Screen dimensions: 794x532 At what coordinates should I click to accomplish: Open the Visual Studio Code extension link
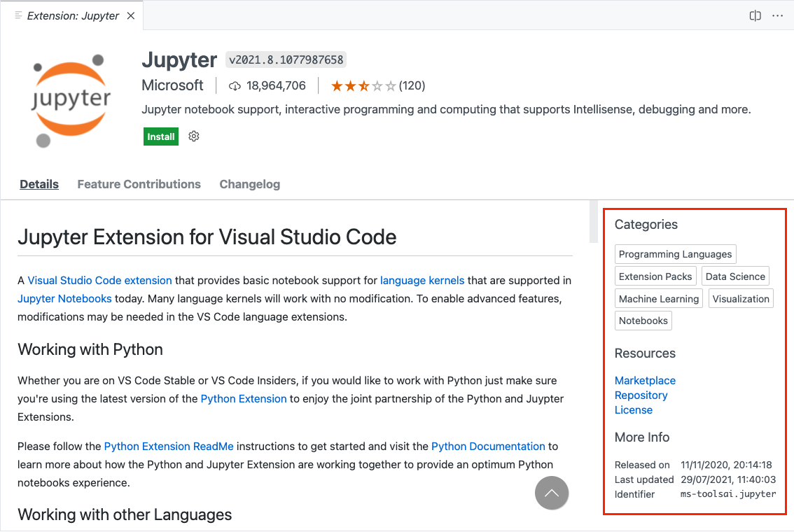point(99,280)
